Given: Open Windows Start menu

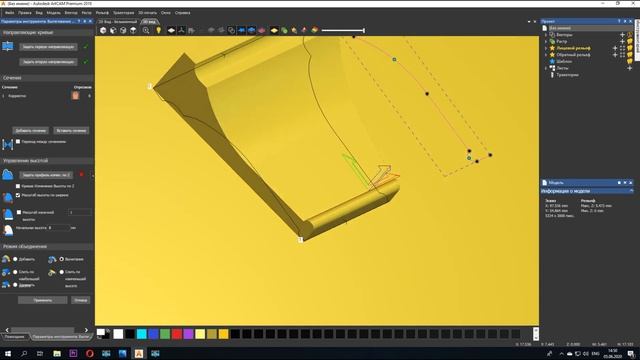Looking at the screenshot, I should pyautogui.click(x=8, y=353).
